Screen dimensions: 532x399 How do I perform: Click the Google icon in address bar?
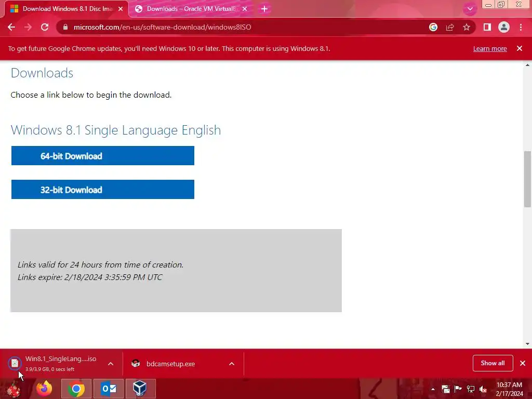[x=433, y=27]
